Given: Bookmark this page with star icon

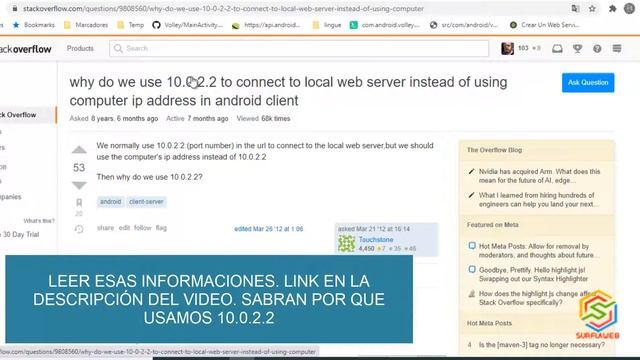Looking at the screenshot, I should click(x=592, y=8).
